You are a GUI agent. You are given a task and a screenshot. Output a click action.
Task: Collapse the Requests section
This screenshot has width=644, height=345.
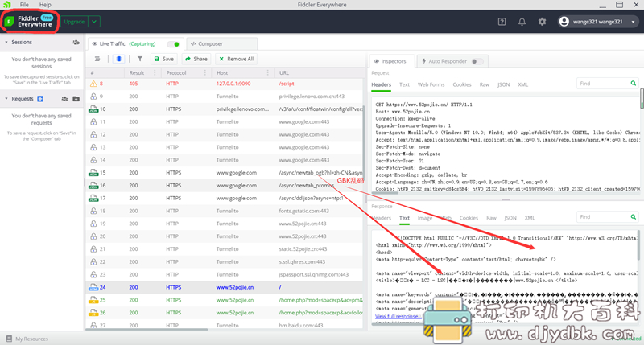click(6, 99)
